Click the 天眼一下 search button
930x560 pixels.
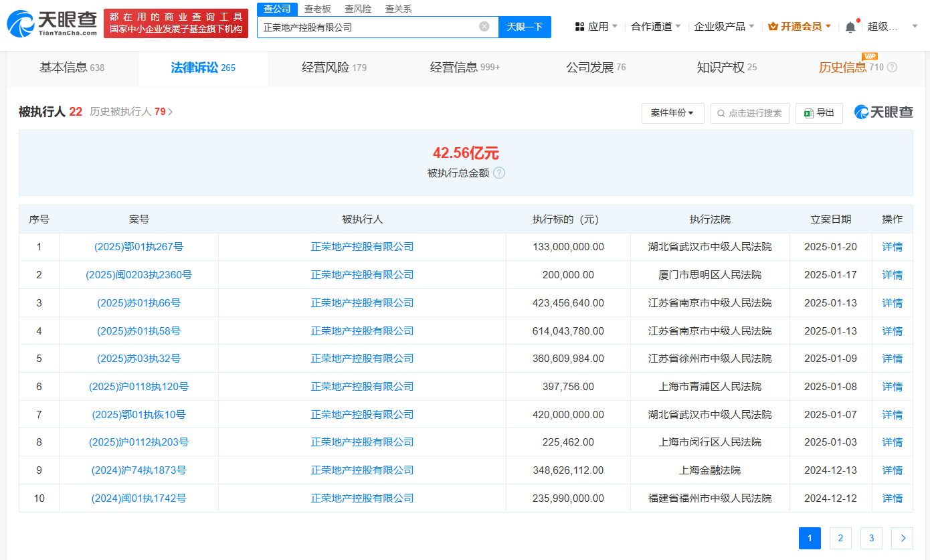(525, 27)
